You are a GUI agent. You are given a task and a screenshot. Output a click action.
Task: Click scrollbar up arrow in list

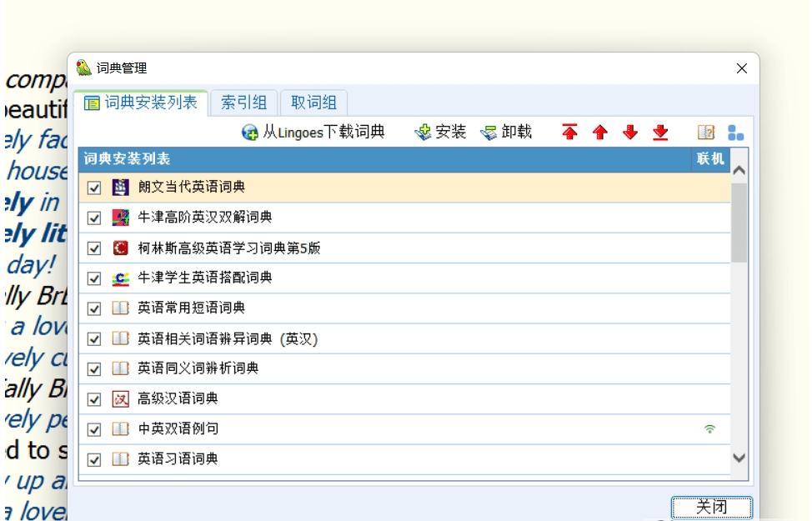click(739, 170)
